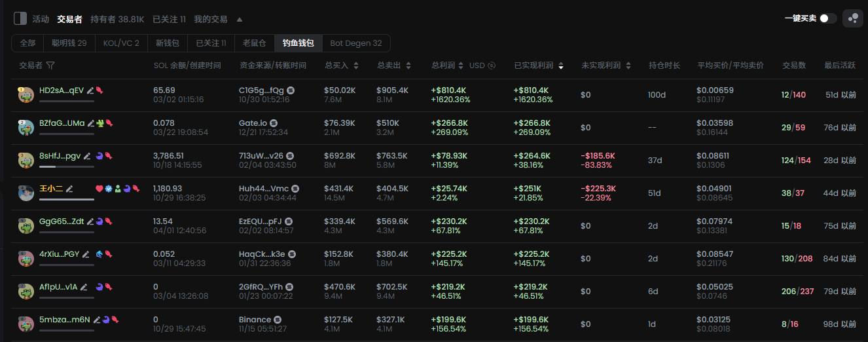Click the filter icon beside 交易者 header
The width and height of the screenshot is (868, 342).
coord(50,66)
